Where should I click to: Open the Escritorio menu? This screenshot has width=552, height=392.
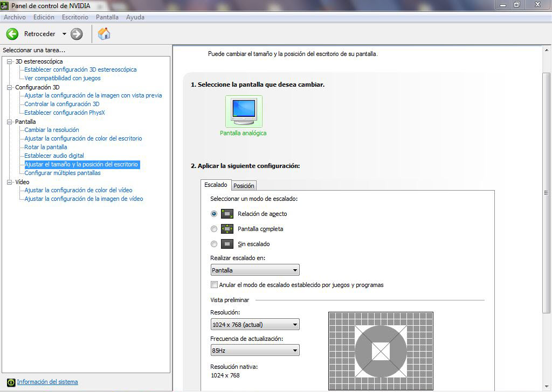coord(75,17)
